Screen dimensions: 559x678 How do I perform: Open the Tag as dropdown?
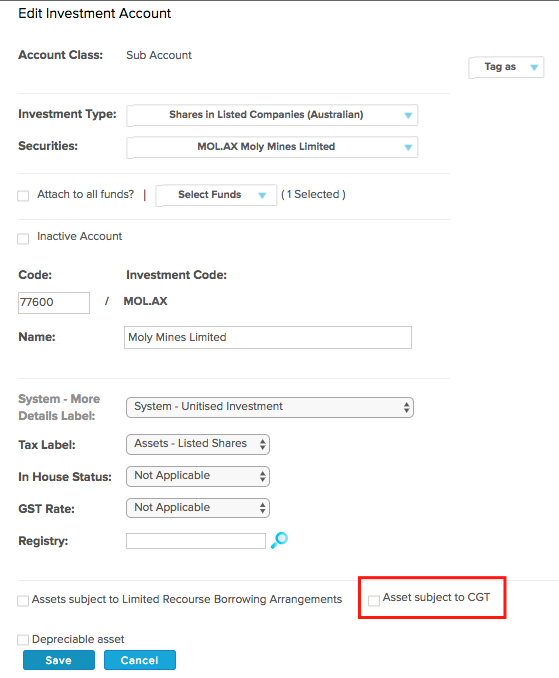tap(506, 67)
